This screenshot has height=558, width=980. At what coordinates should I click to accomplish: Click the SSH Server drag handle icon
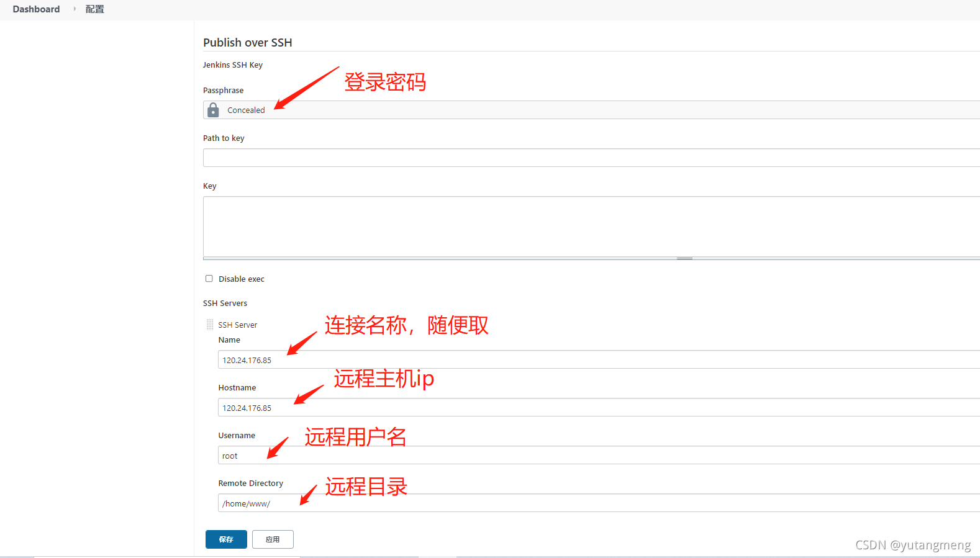point(210,325)
